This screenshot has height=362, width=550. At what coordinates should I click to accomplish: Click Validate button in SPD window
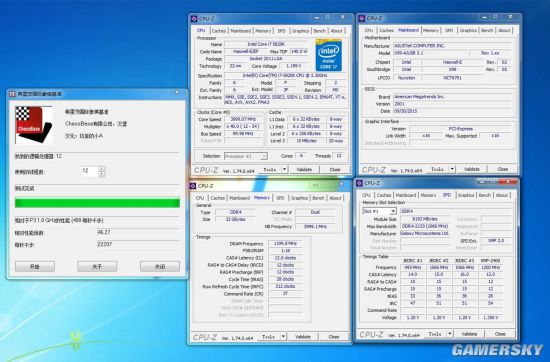469,334
